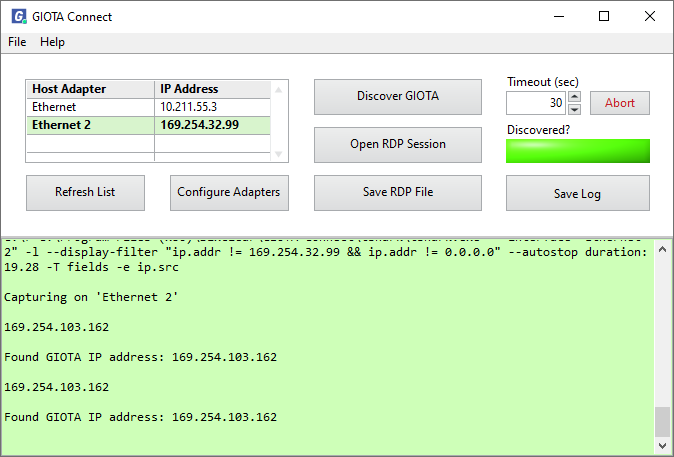Open RDP Session
Image resolution: width=674 pixels, height=457 pixels.
398,144
